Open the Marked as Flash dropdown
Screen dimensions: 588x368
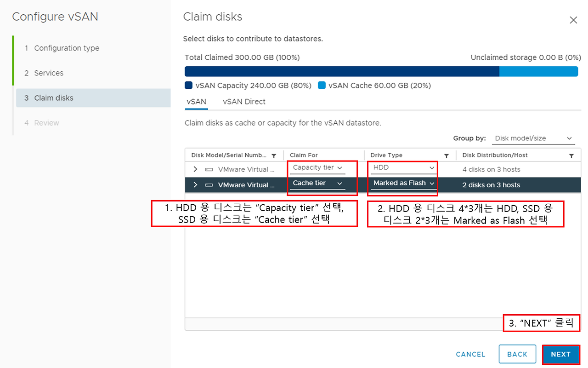click(403, 184)
